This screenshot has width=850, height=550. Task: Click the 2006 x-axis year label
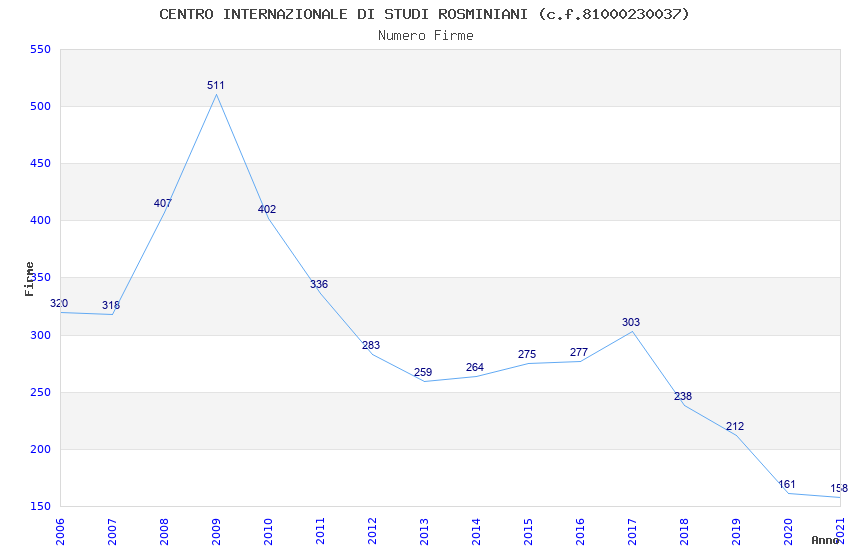pos(60,532)
